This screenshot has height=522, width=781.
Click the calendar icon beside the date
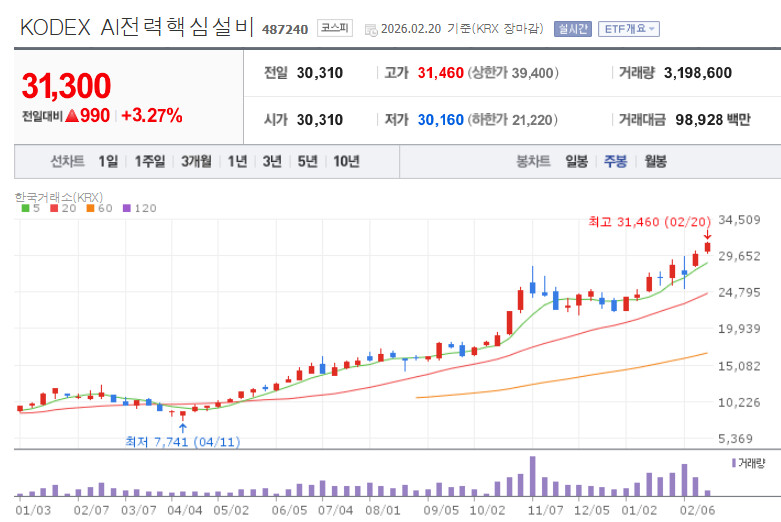371,30
